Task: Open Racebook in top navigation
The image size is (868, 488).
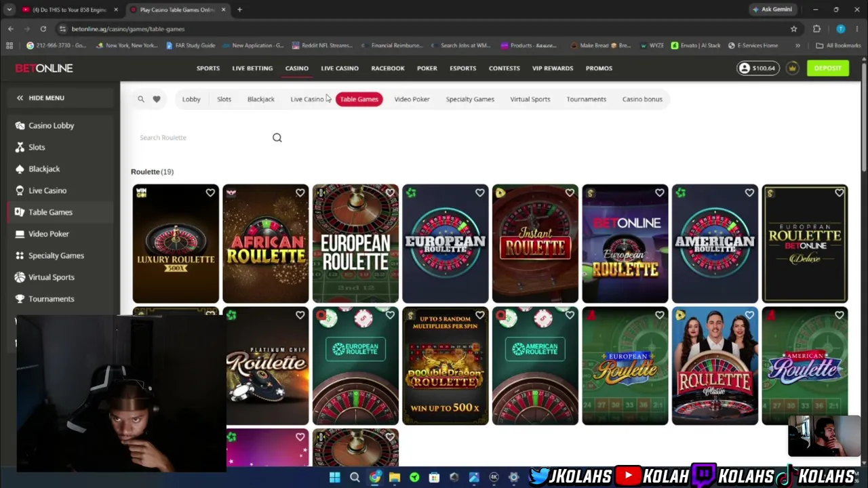Action: [388, 68]
